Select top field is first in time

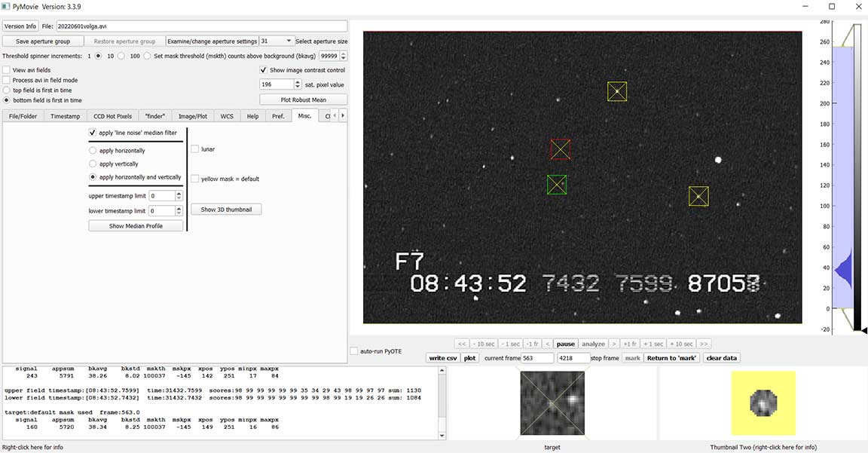(x=7, y=90)
